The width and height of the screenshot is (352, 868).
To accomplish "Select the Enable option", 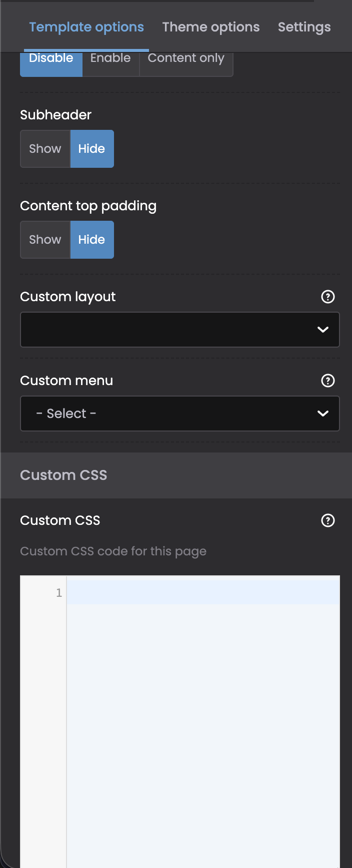I will coord(110,61).
